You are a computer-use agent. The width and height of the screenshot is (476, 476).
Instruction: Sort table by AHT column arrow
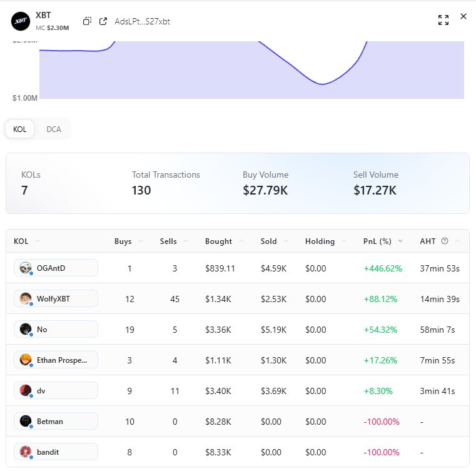pyautogui.click(x=457, y=241)
